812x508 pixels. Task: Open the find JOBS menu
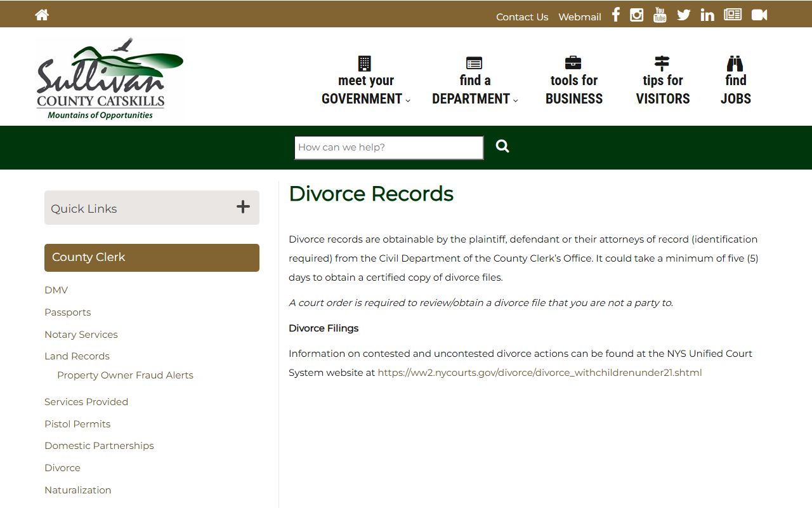tap(736, 90)
